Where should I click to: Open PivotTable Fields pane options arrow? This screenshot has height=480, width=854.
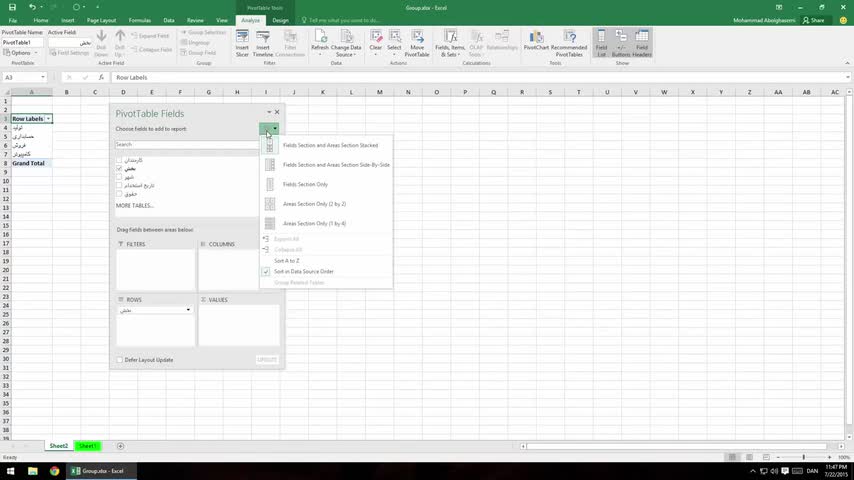tap(269, 112)
